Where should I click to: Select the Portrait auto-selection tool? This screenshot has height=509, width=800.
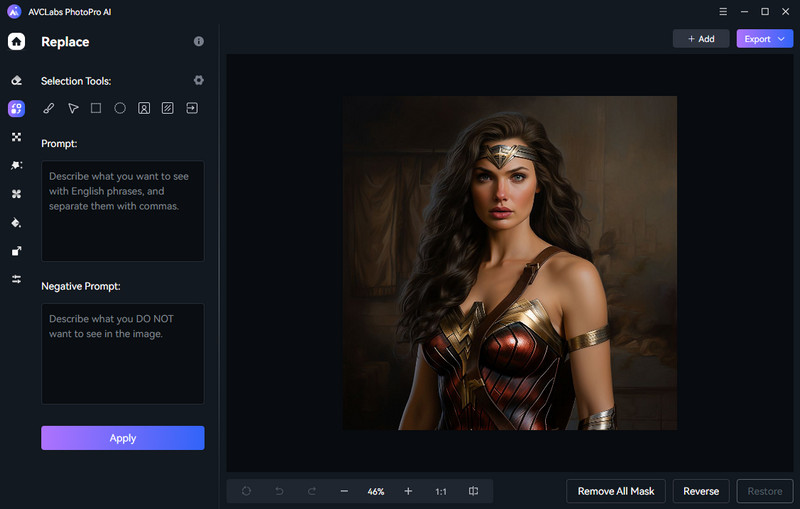point(144,108)
